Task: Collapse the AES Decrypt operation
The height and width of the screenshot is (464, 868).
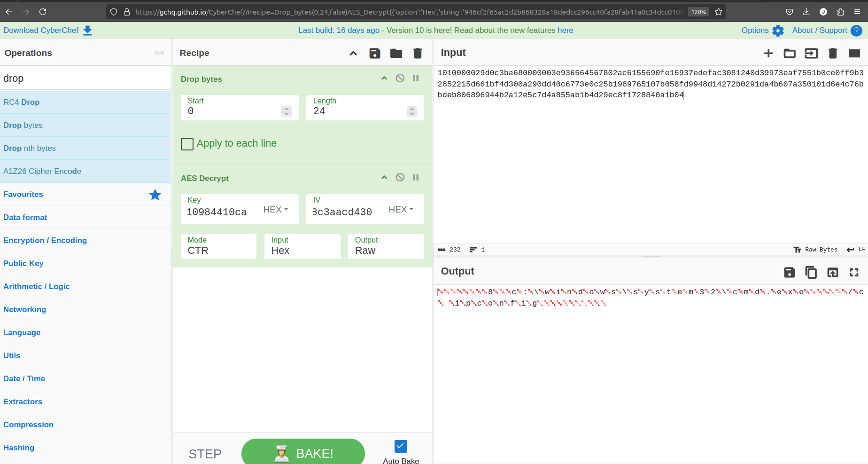Action: click(384, 178)
